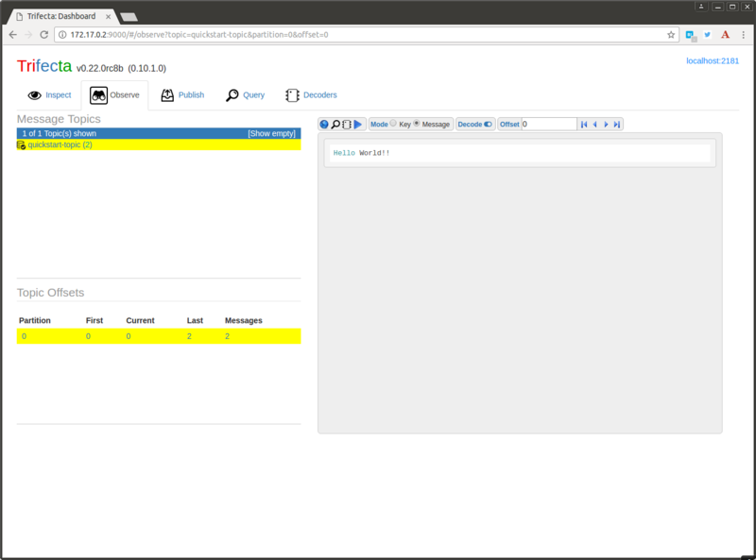Click the Current column header

(x=140, y=320)
